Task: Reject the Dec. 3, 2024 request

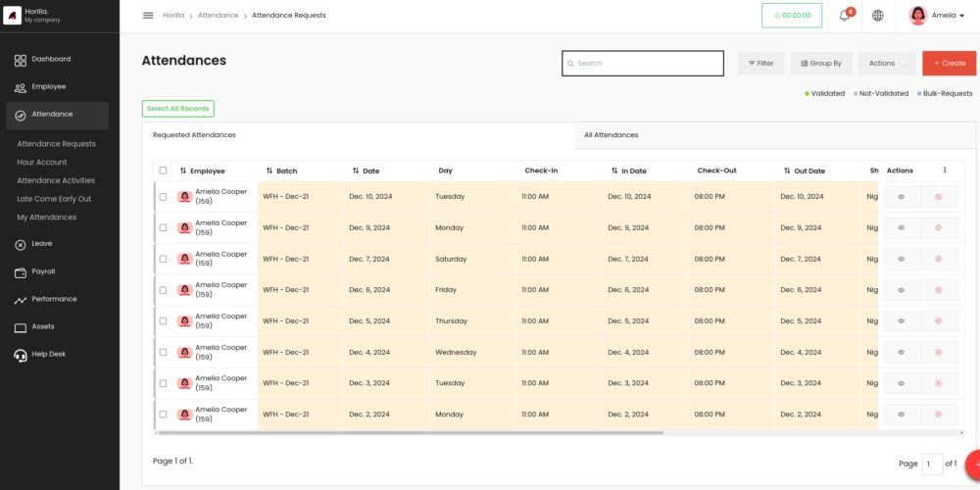Action: 938,383
